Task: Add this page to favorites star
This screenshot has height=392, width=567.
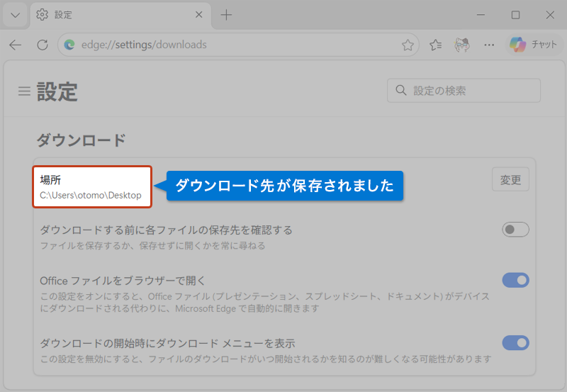Action: (408, 45)
